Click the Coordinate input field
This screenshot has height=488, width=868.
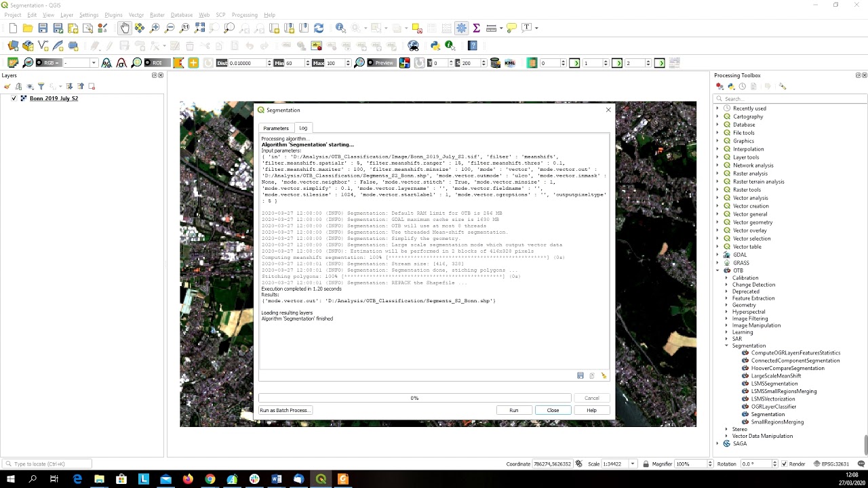(x=553, y=464)
